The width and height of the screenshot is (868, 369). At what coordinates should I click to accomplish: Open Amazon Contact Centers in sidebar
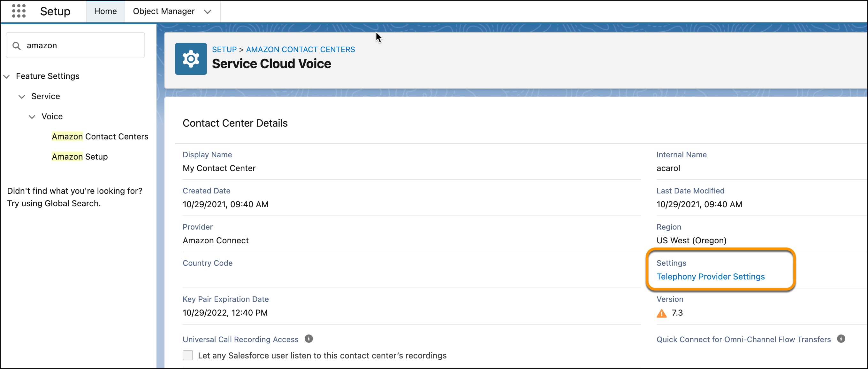(x=100, y=136)
